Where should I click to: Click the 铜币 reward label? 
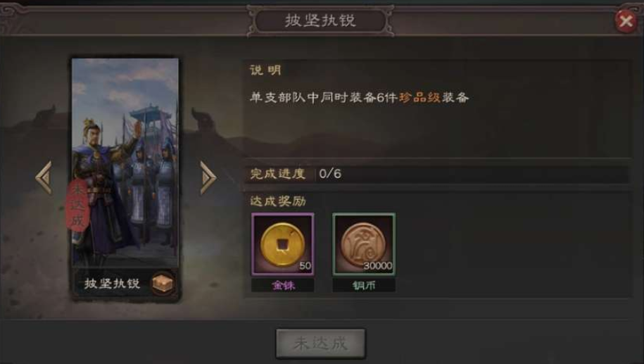pos(364,285)
